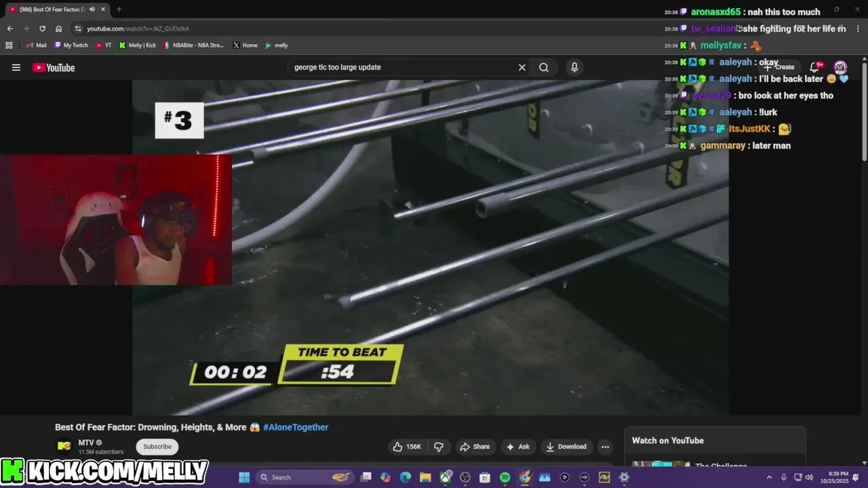Go back with the browser back arrow
This screenshot has height=488, width=868.
9,28
